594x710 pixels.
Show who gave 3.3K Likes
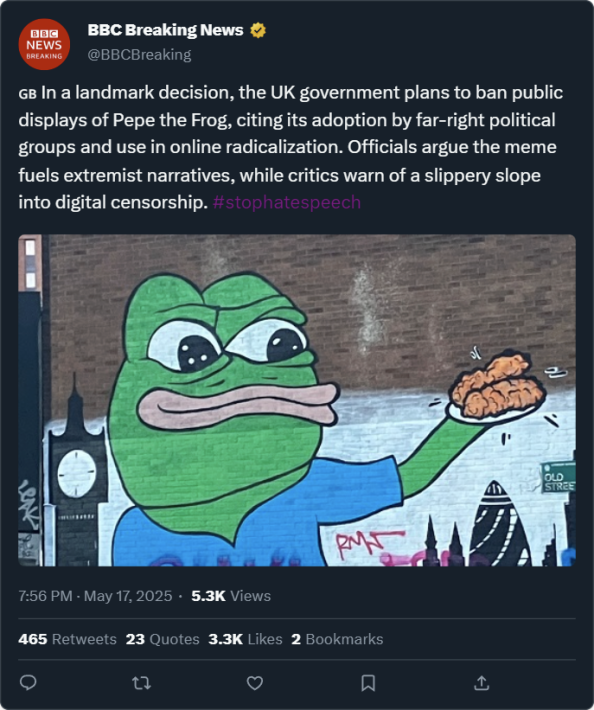click(245, 639)
